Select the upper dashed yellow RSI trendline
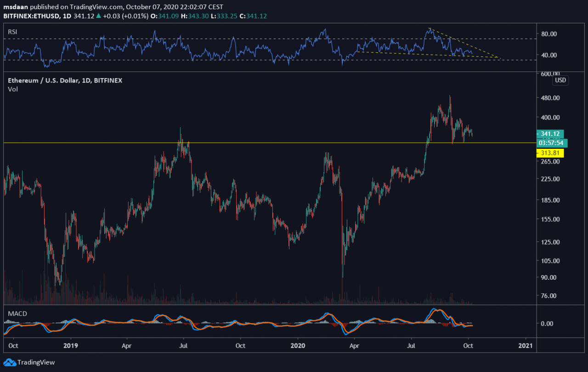588x372 pixels. 464,43
